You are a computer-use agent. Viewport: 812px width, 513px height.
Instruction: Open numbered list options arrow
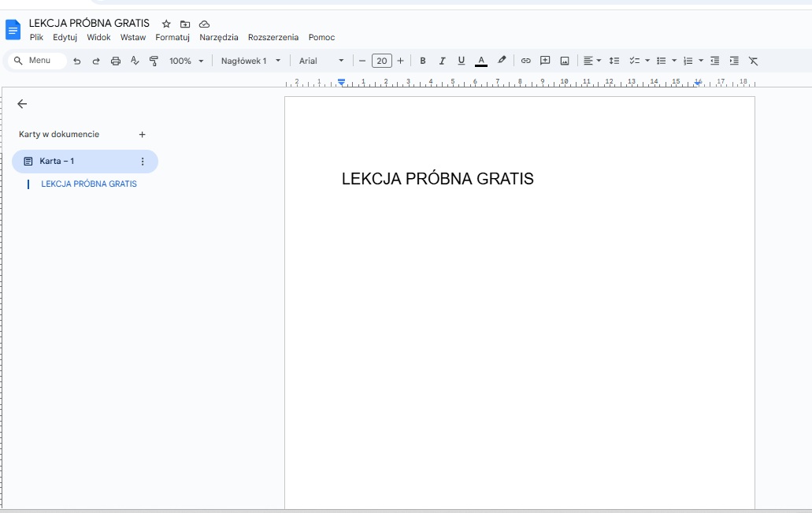click(701, 61)
